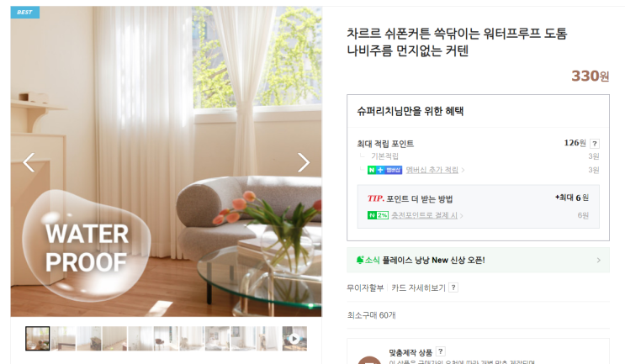This screenshot has height=364, width=625.
Task: Select the fourth product thumbnail
Action: click(114, 339)
